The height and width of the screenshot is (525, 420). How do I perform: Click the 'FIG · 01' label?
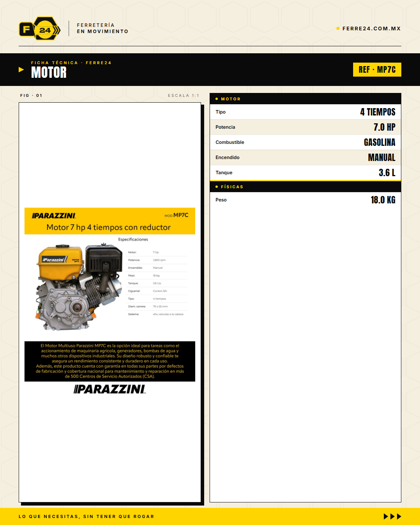tap(31, 95)
